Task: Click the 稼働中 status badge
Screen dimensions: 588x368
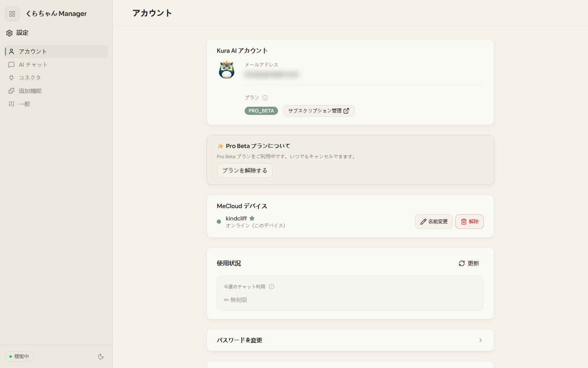Action: (x=19, y=357)
